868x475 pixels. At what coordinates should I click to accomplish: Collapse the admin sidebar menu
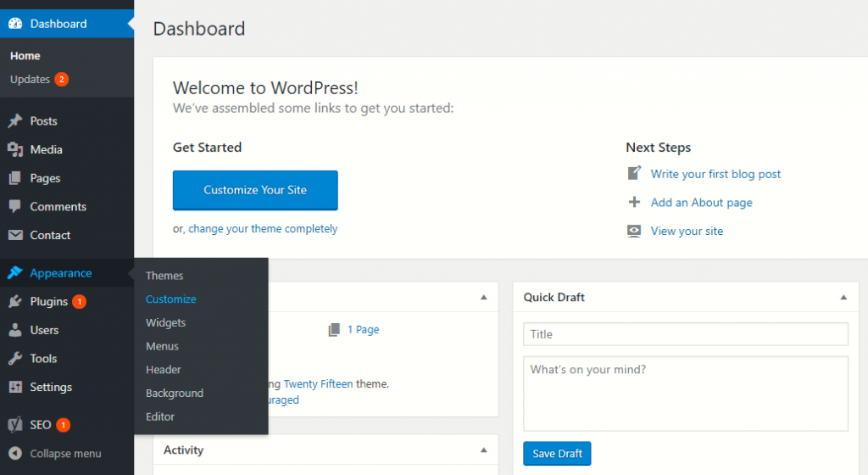[56, 454]
